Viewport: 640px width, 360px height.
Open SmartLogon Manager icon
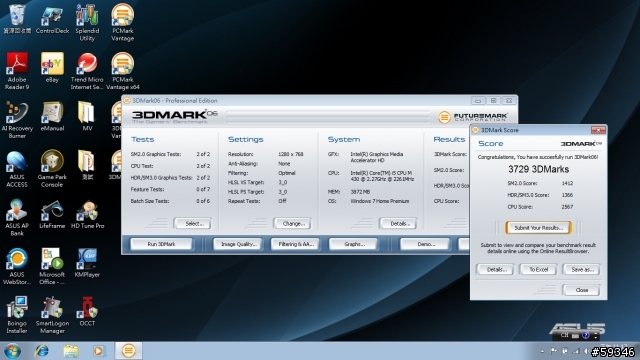[52, 315]
